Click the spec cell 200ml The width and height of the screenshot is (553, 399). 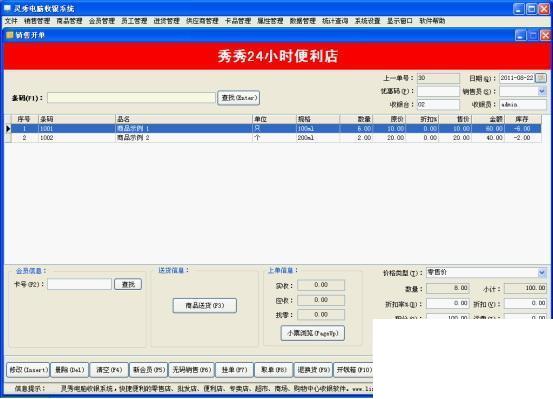(x=318, y=138)
